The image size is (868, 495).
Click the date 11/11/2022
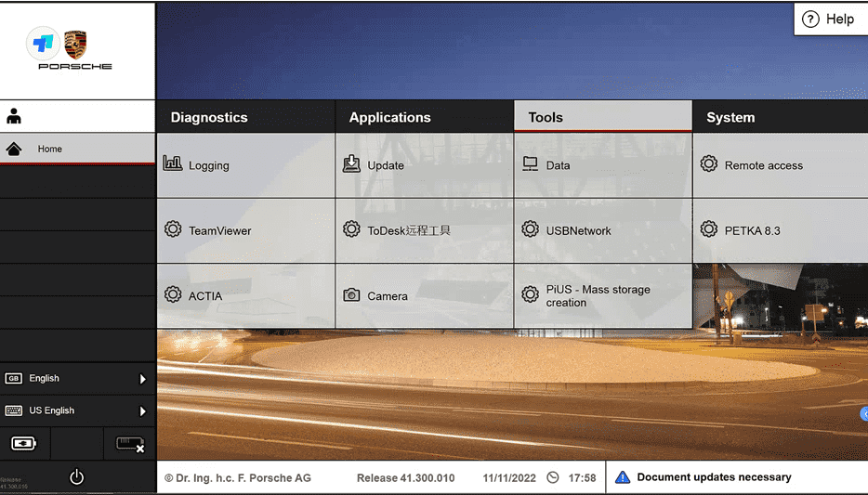pos(509,478)
